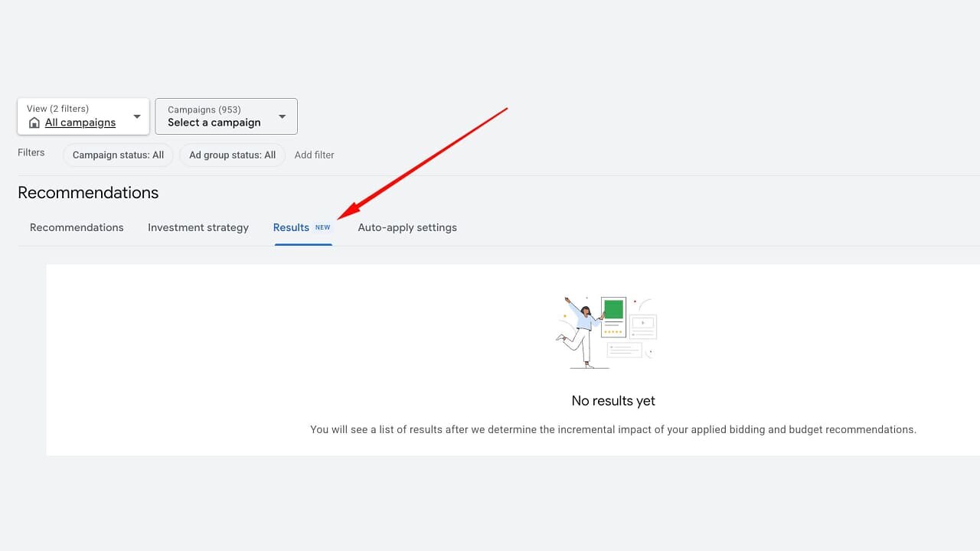Expand the View filters dropdown arrow

tap(137, 116)
